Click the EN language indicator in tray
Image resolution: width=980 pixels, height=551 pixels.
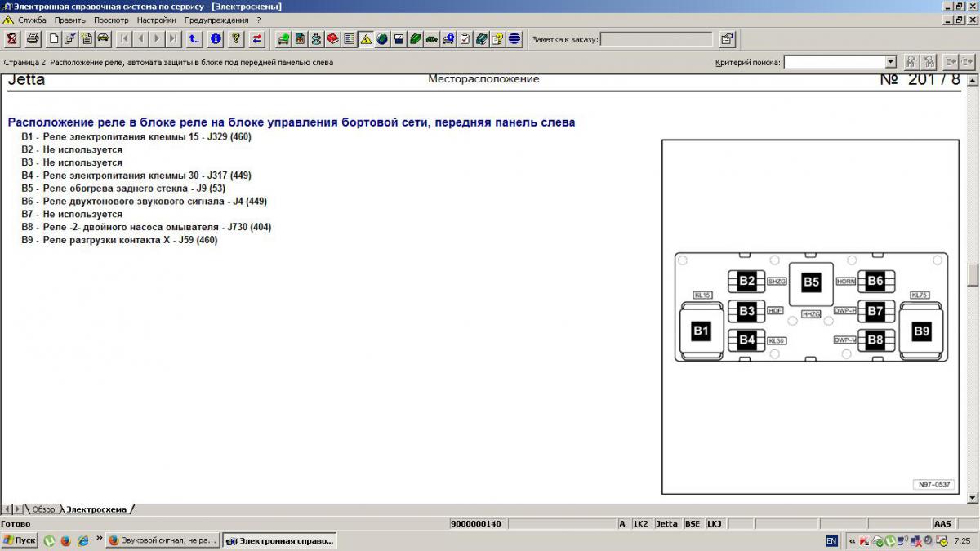point(831,540)
